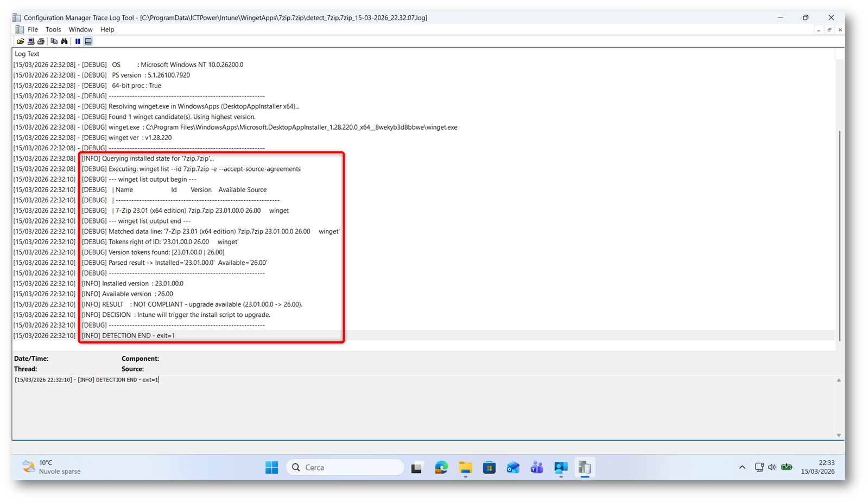
Task: Close the inner log document window
Action: point(840,30)
